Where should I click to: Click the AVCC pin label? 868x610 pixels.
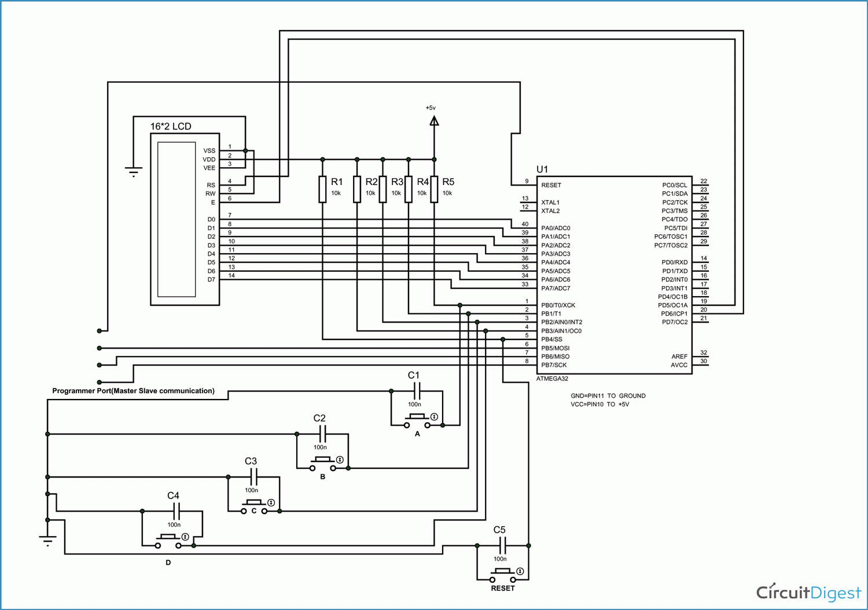(x=679, y=365)
